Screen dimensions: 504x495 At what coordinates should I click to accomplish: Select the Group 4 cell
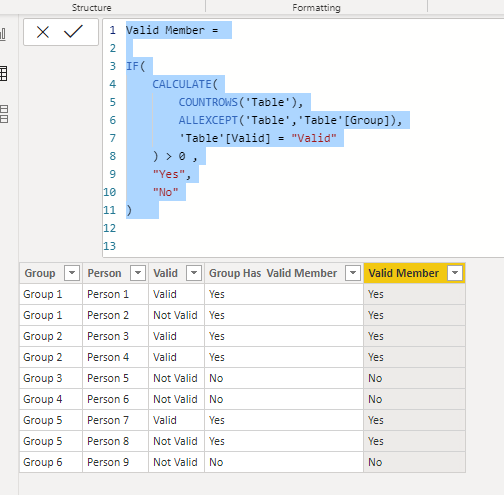click(51, 399)
